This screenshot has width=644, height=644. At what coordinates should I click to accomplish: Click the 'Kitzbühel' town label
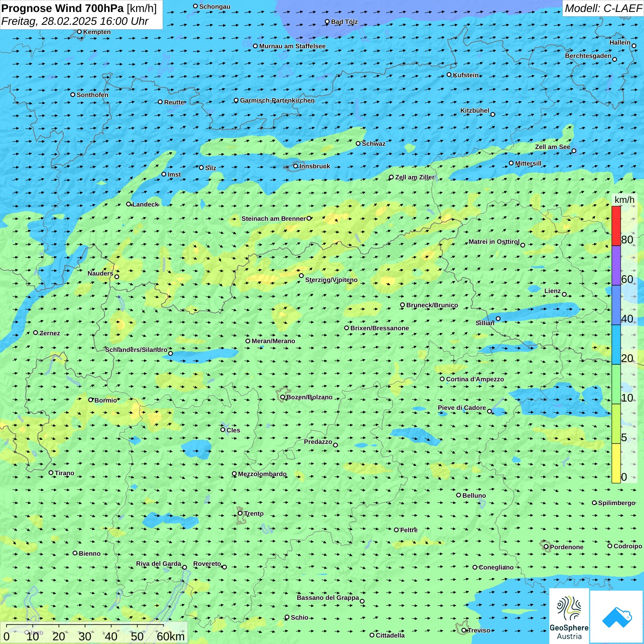point(475,110)
